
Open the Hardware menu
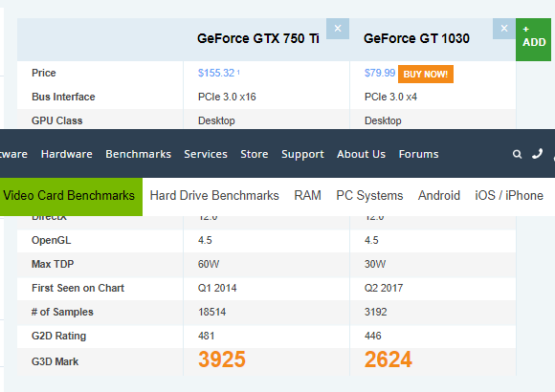(x=67, y=154)
